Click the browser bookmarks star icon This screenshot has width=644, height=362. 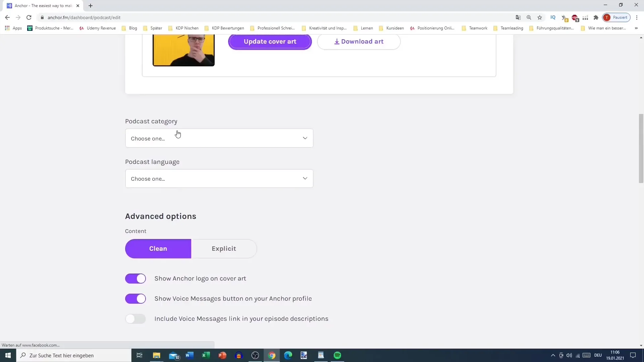pyautogui.click(x=540, y=17)
